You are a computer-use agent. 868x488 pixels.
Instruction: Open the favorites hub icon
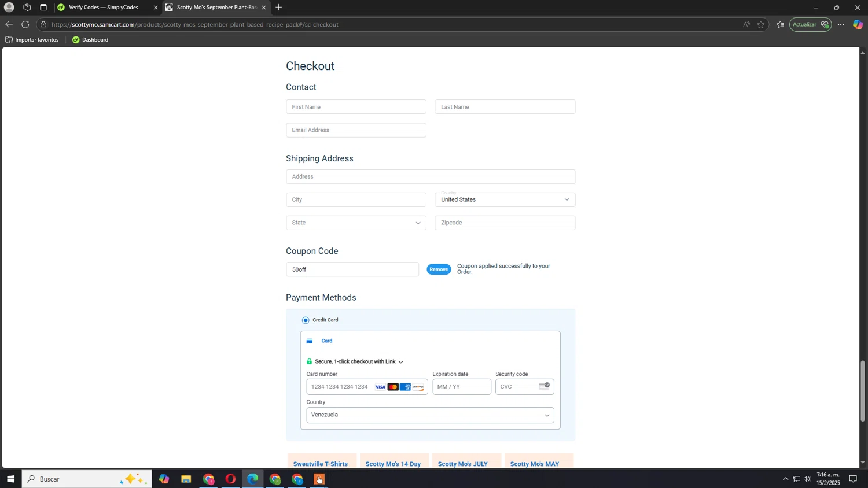780,24
